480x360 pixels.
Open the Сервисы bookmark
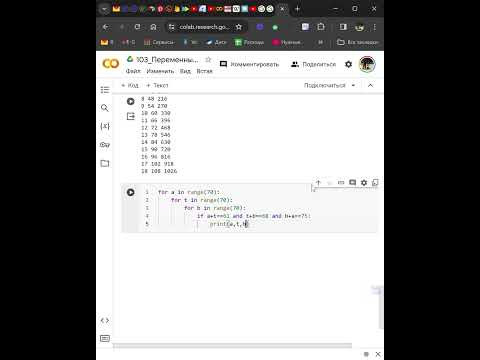(x=159, y=42)
